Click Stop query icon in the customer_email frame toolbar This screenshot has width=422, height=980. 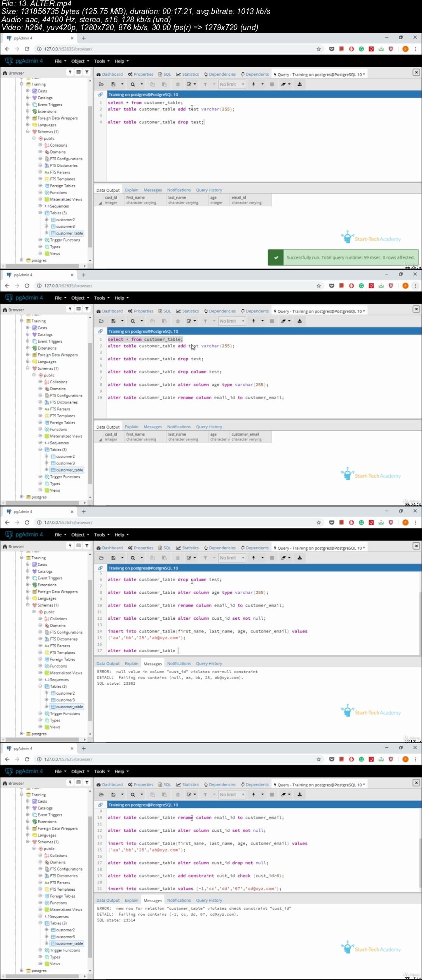272,321
